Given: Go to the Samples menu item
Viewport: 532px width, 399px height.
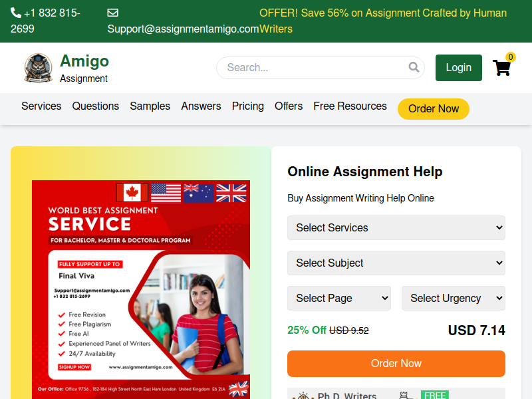Looking at the screenshot, I should point(150,106).
